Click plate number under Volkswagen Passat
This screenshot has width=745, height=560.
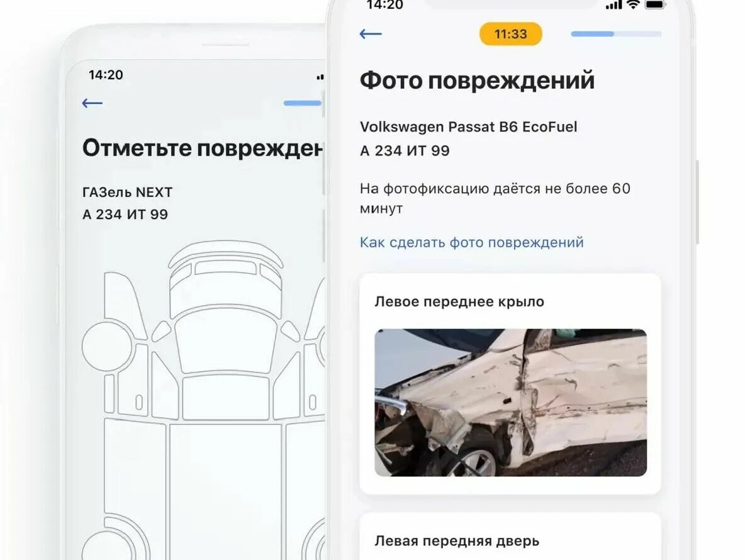405,150
